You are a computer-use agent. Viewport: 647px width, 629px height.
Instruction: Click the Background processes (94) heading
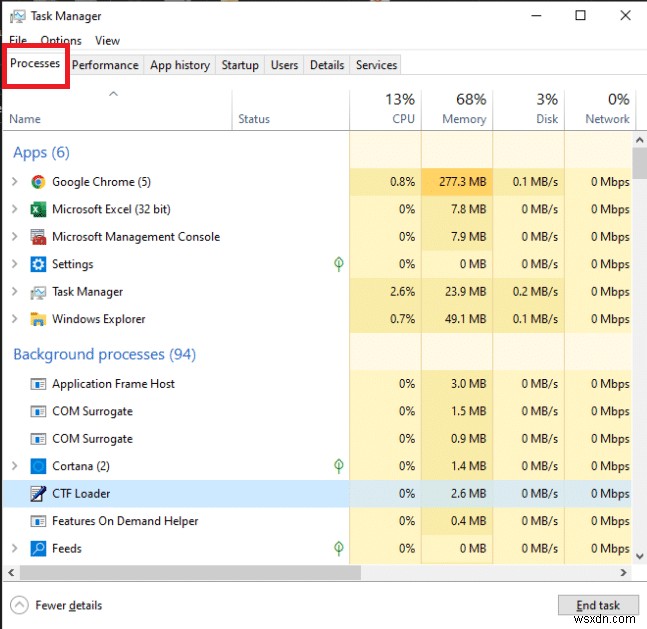[104, 355]
